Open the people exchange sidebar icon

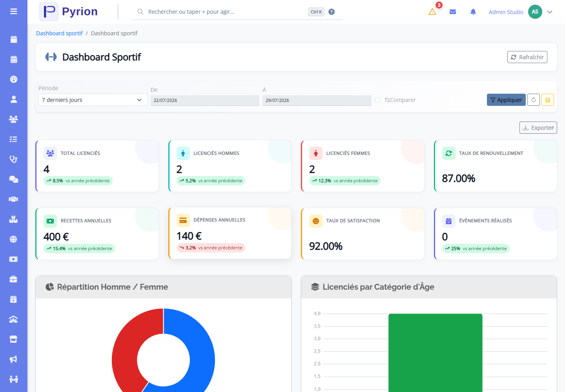pyautogui.click(x=14, y=379)
